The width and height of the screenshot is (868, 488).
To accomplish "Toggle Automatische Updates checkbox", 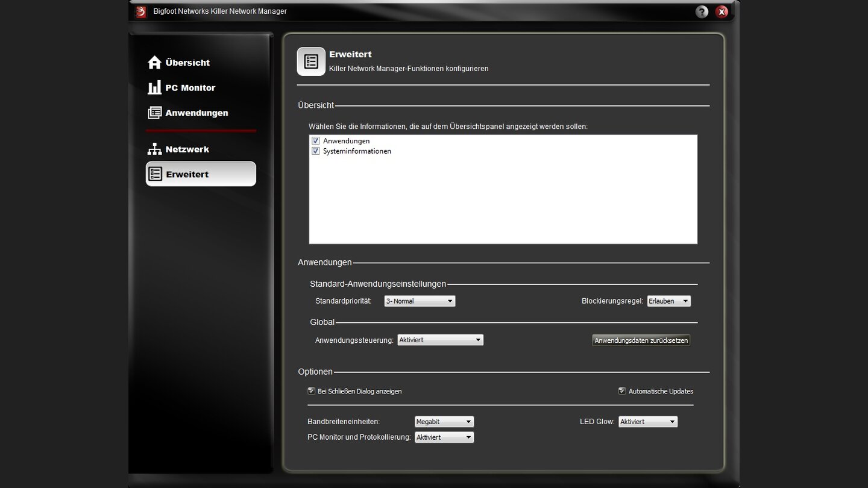I will coord(622,391).
